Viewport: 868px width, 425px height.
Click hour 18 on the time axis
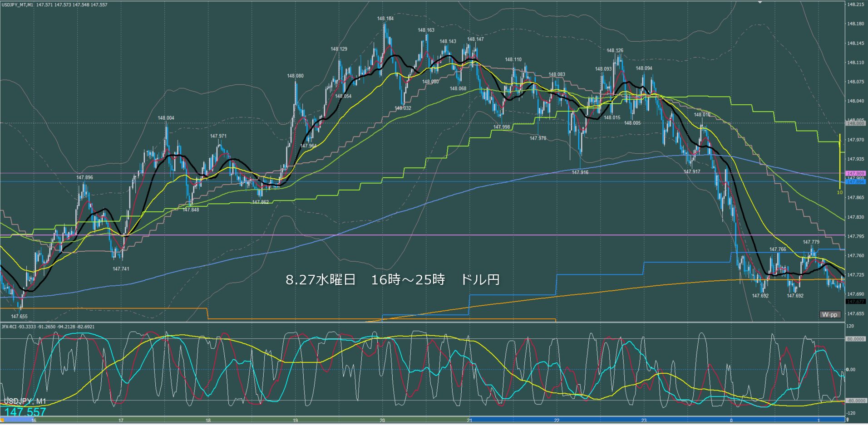pos(208,420)
